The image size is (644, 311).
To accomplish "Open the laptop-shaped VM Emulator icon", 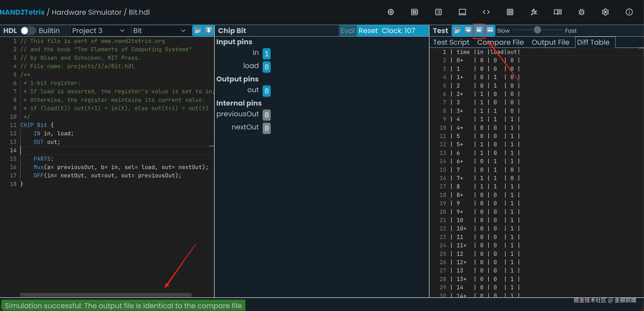I will [462, 12].
